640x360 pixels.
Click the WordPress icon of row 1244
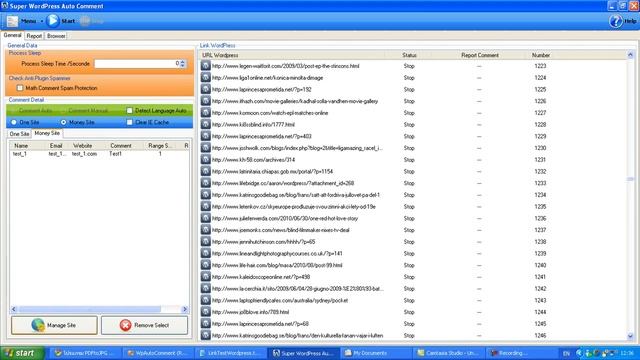tap(206, 311)
